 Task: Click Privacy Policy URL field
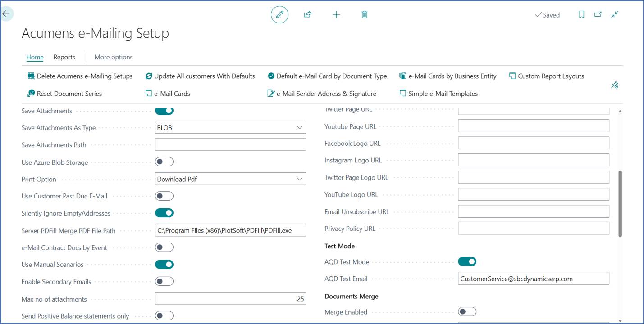coord(534,228)
